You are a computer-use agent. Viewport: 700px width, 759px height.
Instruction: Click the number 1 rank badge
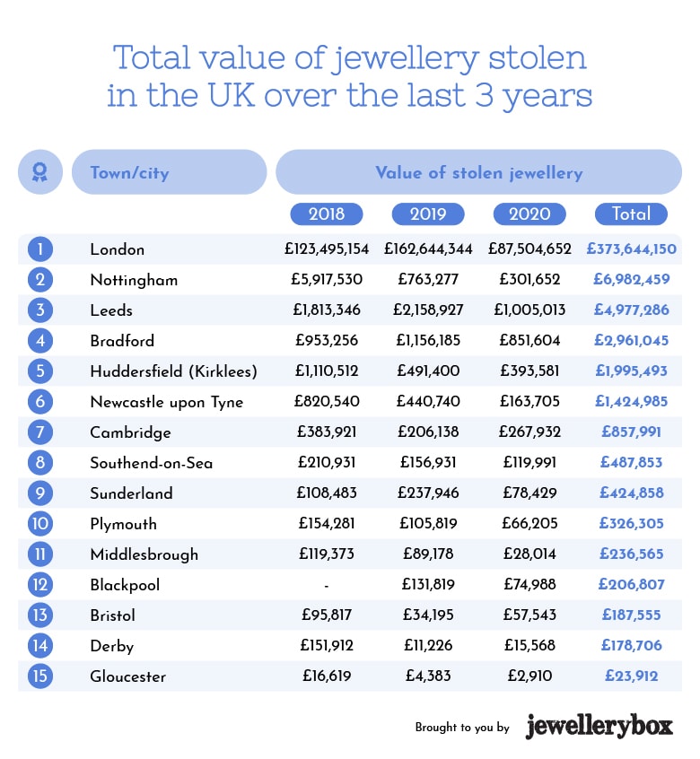(x=40, y=249)
